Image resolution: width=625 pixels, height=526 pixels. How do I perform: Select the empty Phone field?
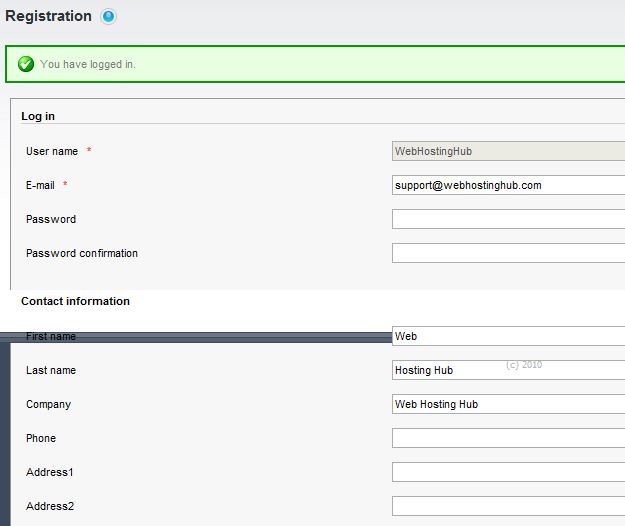pos(508,438)
